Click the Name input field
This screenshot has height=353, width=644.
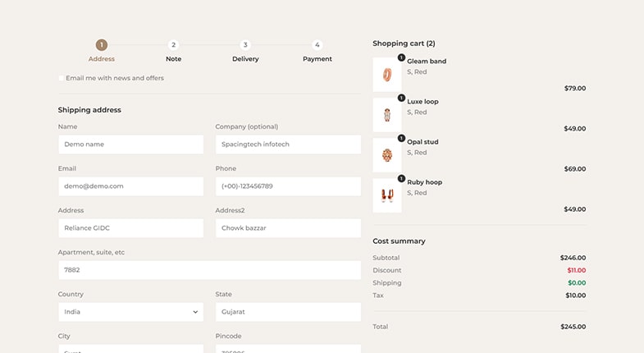pyautogui.click(x=130, y=144)
